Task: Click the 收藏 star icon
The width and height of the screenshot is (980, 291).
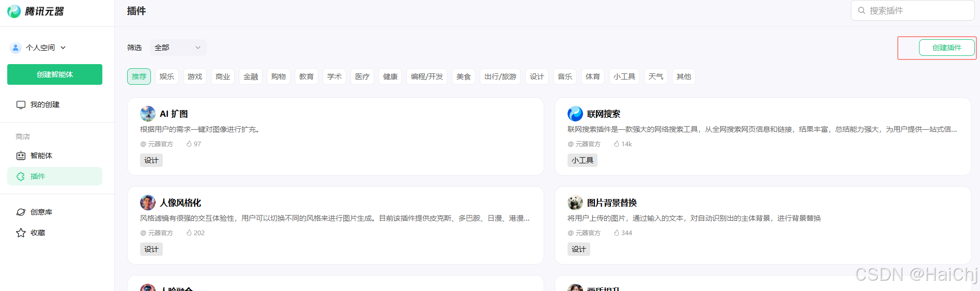Action: 21,233
